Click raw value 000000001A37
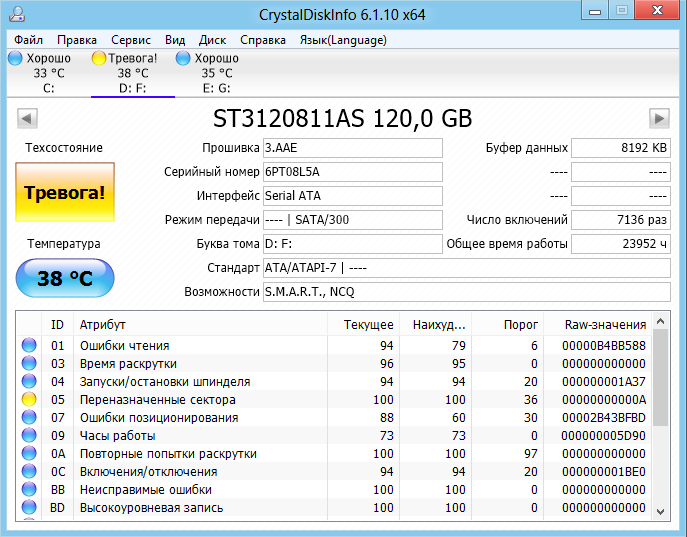 tap(604, 382)
